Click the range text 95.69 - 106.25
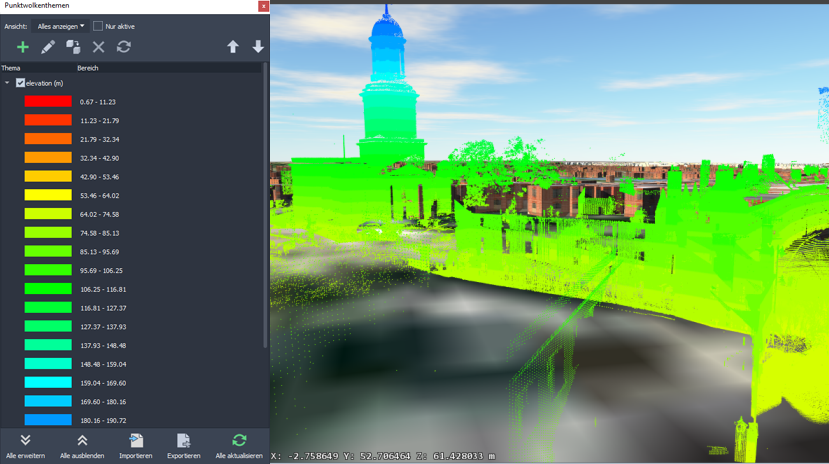This screenshot has height=464, width=829. [x=101, y=271]
